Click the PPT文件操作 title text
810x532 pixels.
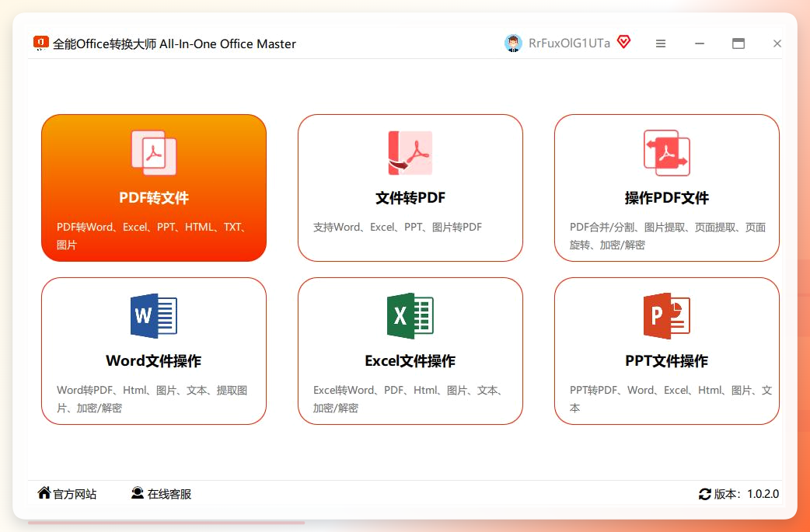[x=666, y=360]
